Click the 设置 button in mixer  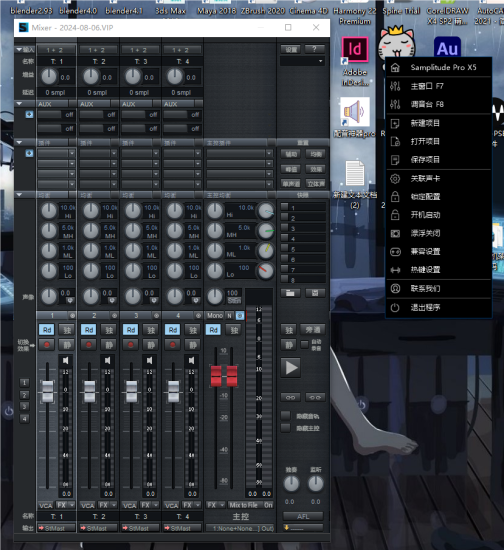click(291, 49)
